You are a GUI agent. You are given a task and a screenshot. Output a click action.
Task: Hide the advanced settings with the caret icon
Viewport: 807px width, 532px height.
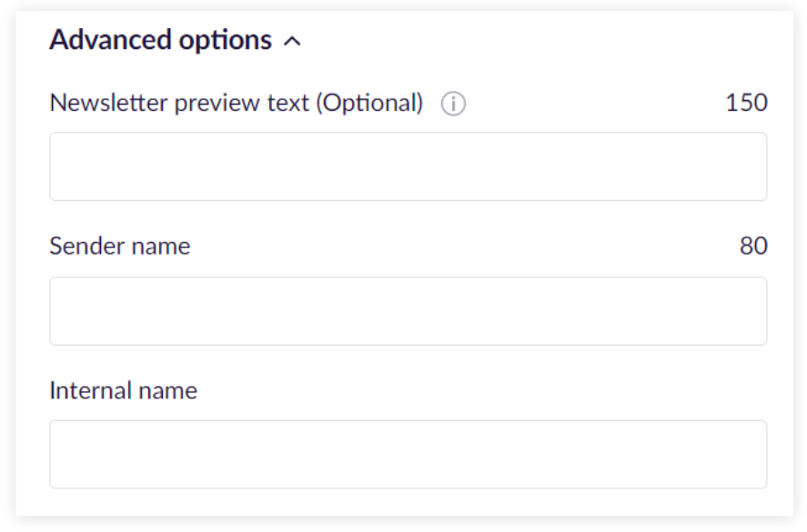pyautogui.click(x=292, y=42)
